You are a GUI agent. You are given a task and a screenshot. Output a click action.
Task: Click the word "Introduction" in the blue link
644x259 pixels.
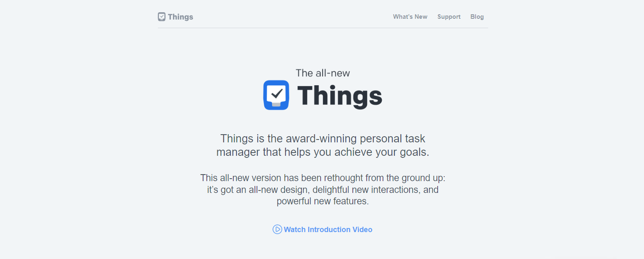(329, 229)
